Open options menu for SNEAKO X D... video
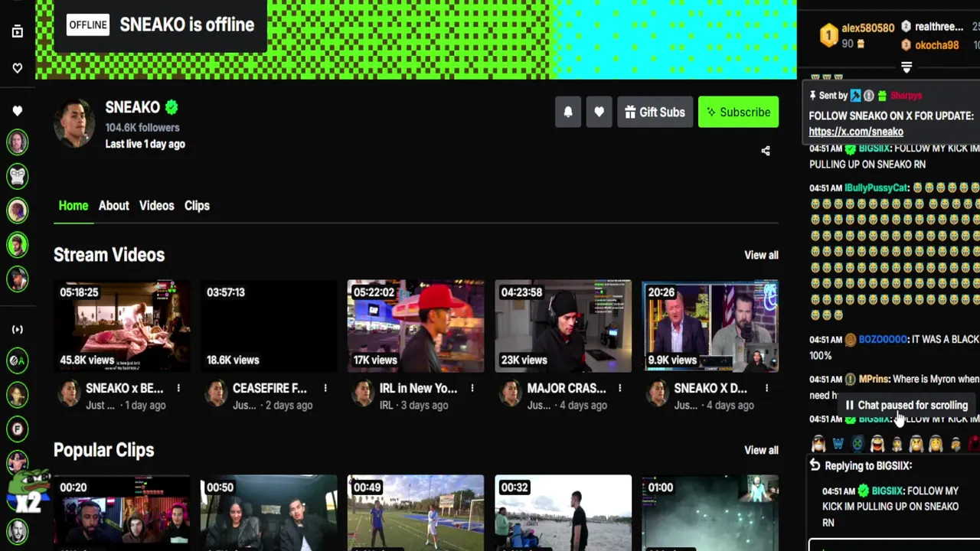 [x=766, y=388]
